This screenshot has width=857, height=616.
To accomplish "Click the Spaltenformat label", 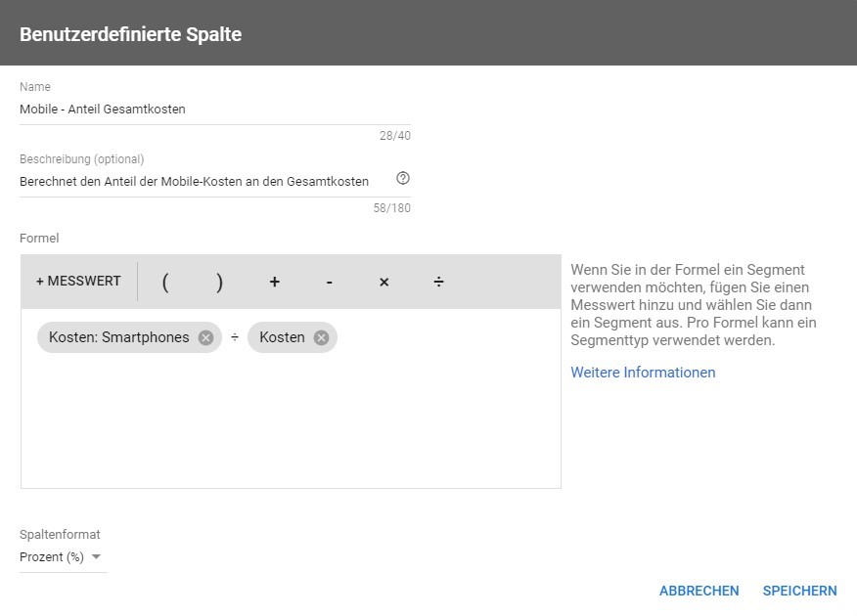I will [x=60, y=534].
